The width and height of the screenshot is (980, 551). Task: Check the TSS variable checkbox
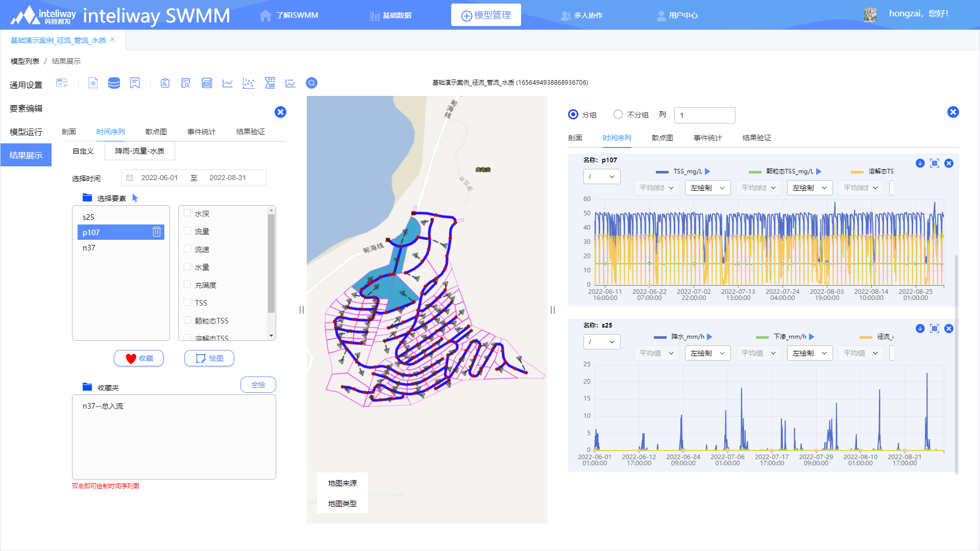[x=187, y=303]
